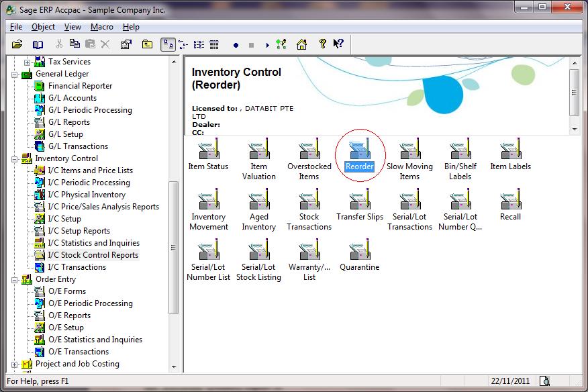Image resolution: width=588 pixels, height=392 pixels.
Task: Click the header pane scroll-down arrow
Action: click(575, 130)
